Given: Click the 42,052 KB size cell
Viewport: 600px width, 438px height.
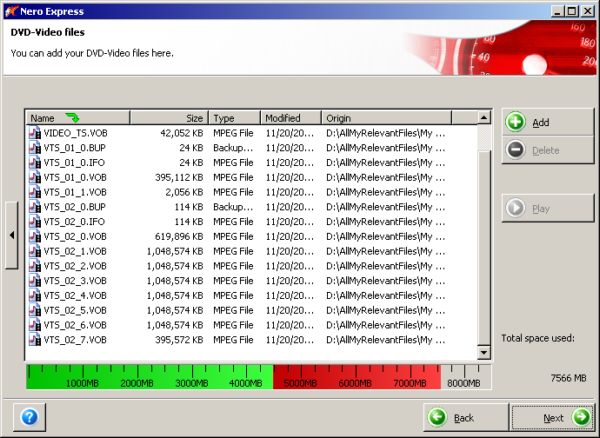Looking at the screenshot, I should point(181,133).
